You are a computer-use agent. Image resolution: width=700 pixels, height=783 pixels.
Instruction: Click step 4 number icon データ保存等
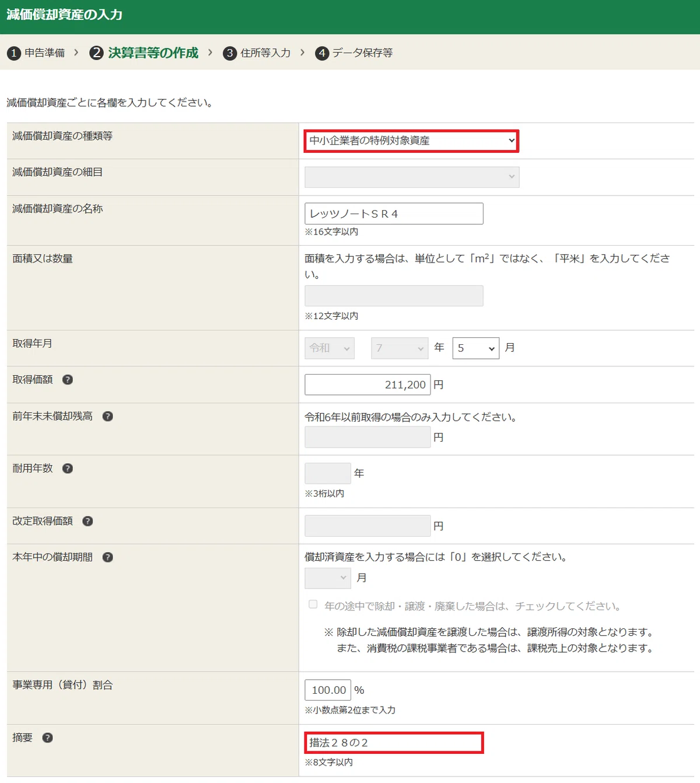322,53
